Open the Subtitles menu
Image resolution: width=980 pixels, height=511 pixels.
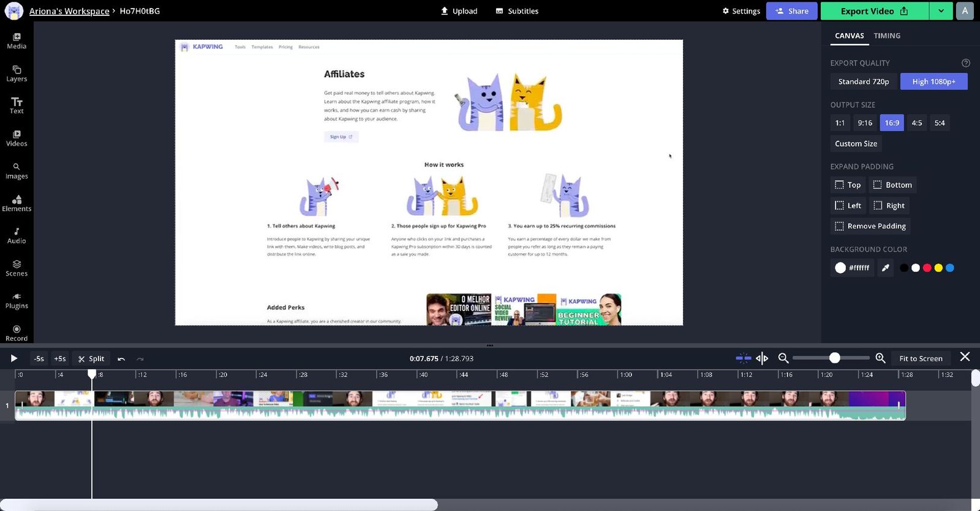tap(517, 11)
